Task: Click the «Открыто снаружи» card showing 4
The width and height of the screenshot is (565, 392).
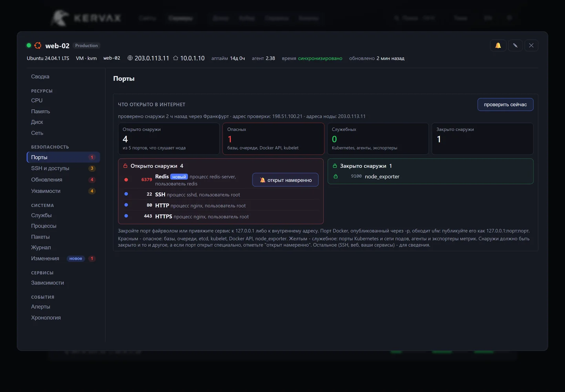Action: coord(169,139)
